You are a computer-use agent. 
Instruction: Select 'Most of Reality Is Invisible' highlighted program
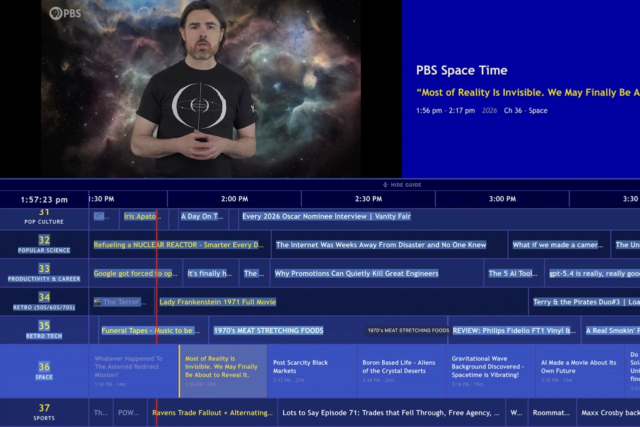point(222,370)
